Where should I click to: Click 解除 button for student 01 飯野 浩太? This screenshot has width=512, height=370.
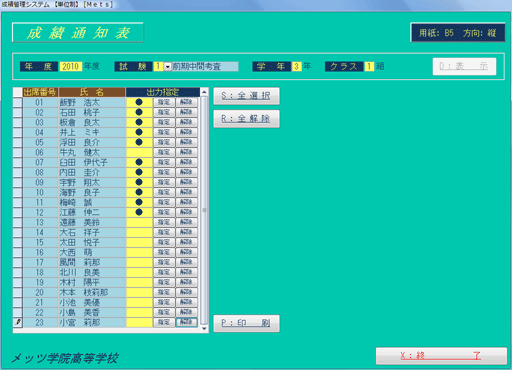pyautogui.click(x=186, y=102)
